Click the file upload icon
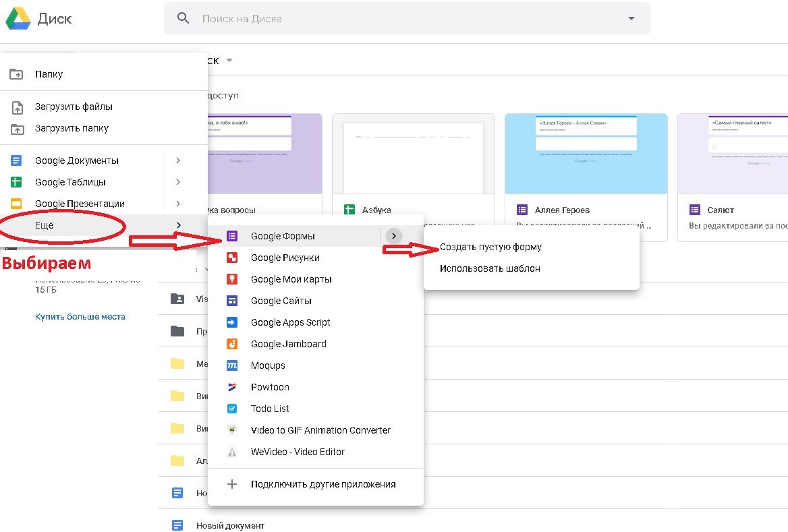The width and height of the screenshot is (788, 532). [17, 107]
